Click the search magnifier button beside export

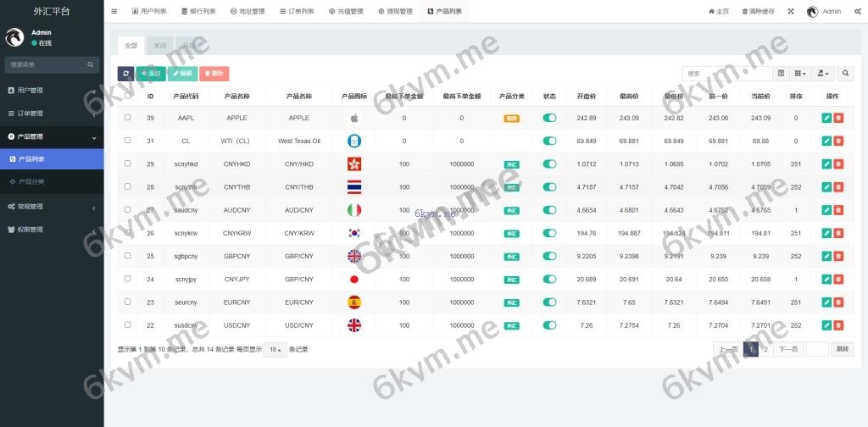pos(846,74)
